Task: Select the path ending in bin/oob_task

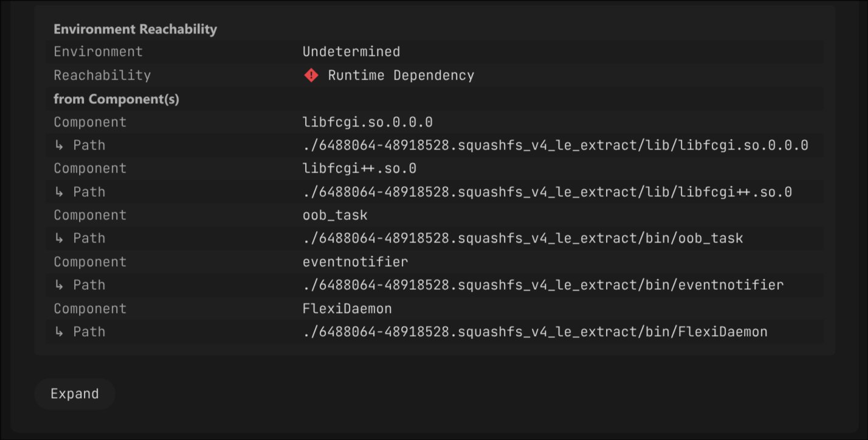Action: [x=523, y=238]
